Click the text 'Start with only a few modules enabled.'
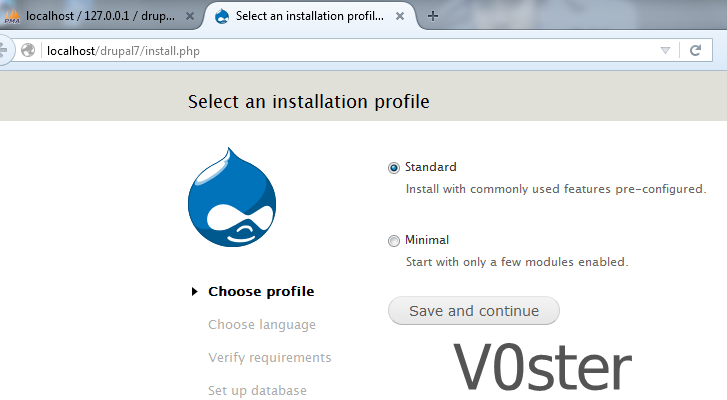The width and height of the screenshot is (727, 400). point(517,262)
